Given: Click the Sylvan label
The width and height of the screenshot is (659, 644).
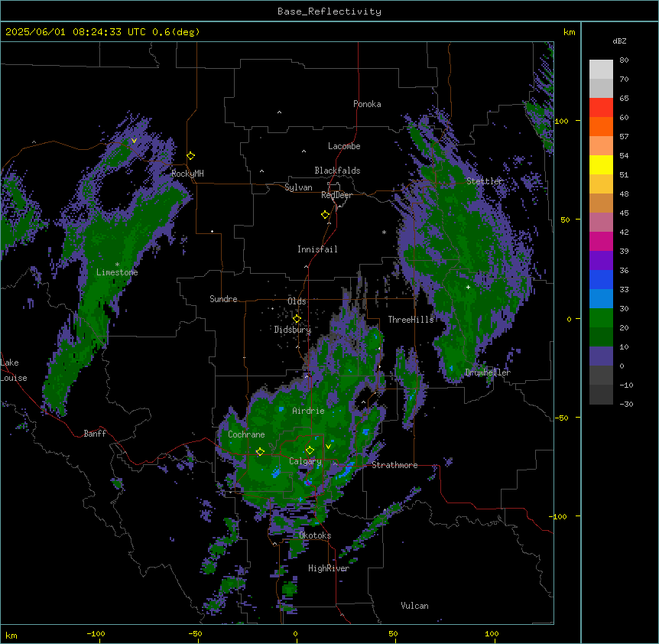Looking at the screenshot, I should (x=298, y=187).
